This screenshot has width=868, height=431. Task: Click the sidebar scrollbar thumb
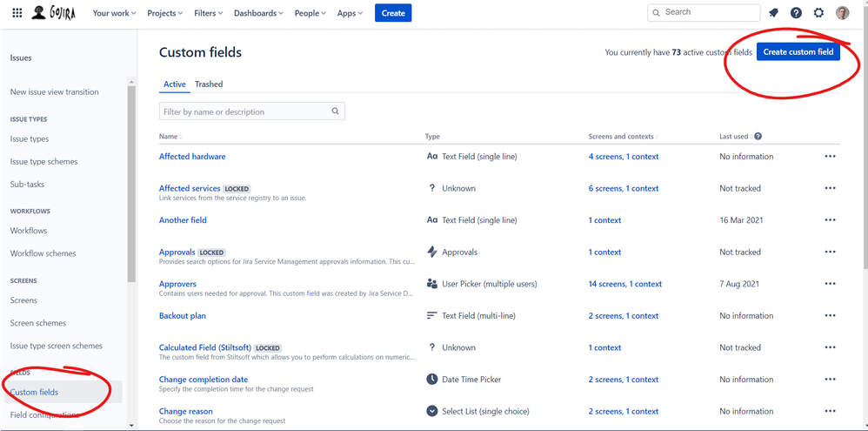click(x=131, y=185)
